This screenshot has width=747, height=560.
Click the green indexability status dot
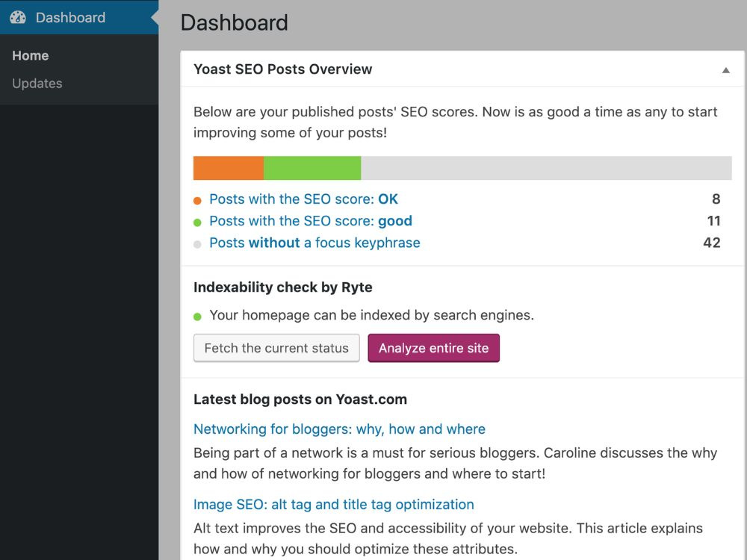(x=197, y=317)
